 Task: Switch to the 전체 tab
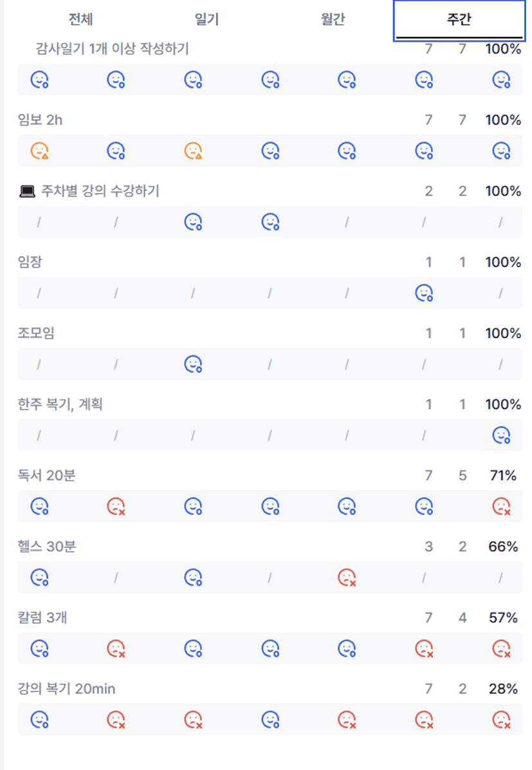tap(80, 19)
